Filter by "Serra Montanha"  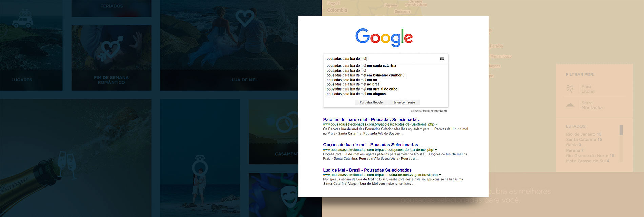pos(592,105)
